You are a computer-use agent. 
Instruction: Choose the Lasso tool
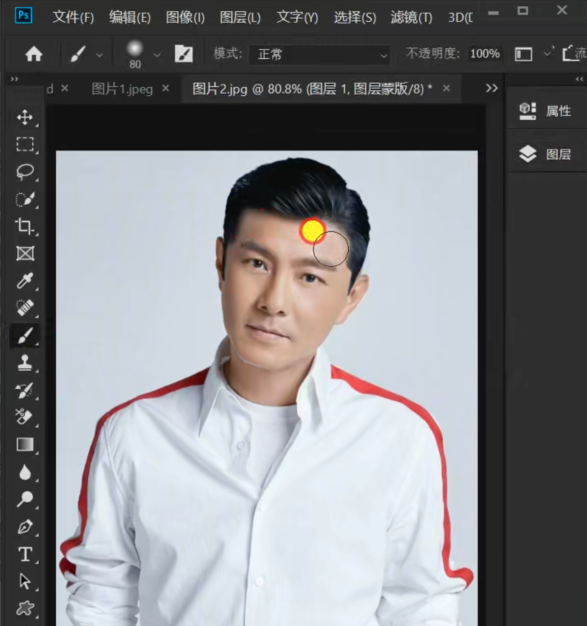(x=25, y=172)
